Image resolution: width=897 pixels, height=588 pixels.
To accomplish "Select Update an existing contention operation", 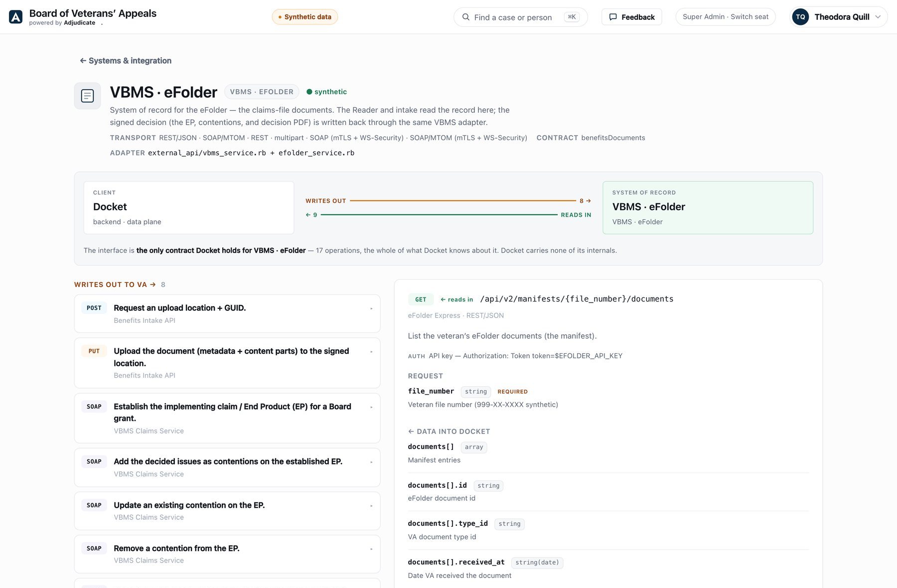I will [x=227, y=511].
